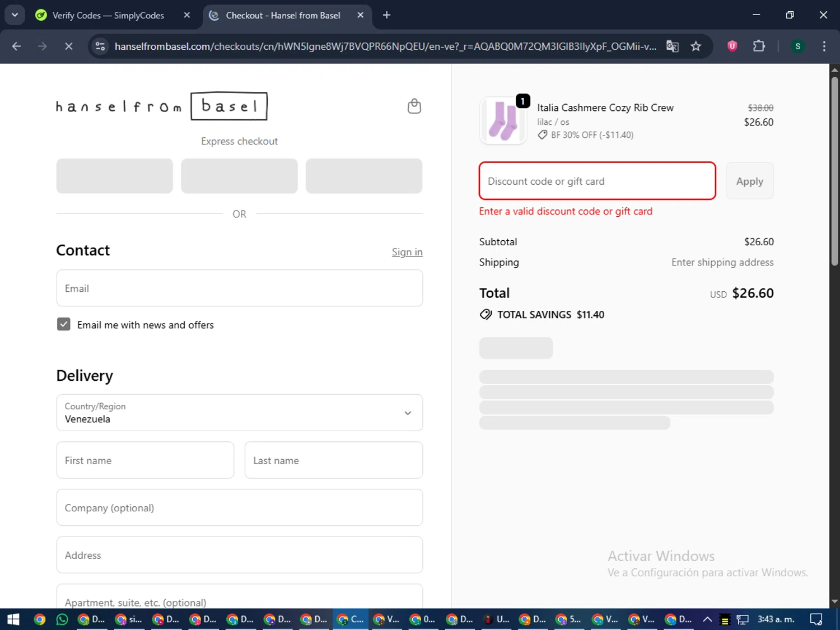Focus the Email input field
The width and height of the screenshot is (840, 630).
(240, 288)
